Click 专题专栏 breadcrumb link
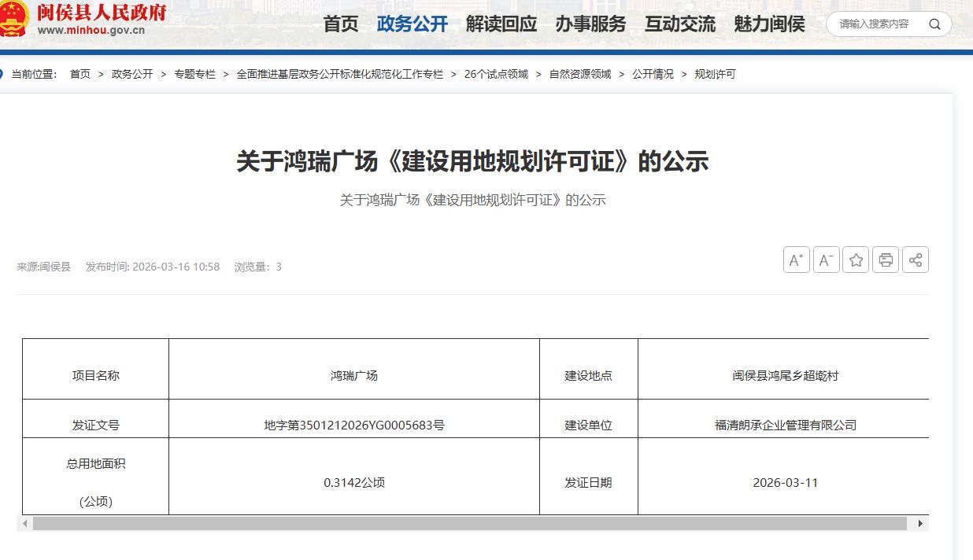Screen dimensions: 973x560 click(x=194, y=74)
